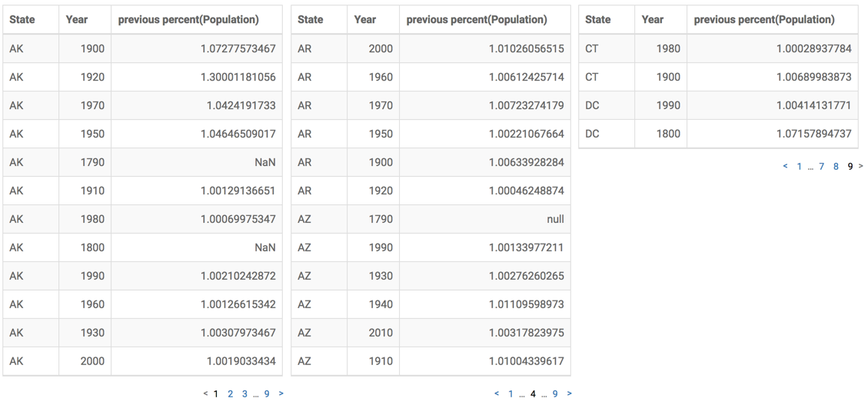Sort left table by Year column header
Image resolution: width=868 pixels, height=405 pixels.
[x=77, y=19]
